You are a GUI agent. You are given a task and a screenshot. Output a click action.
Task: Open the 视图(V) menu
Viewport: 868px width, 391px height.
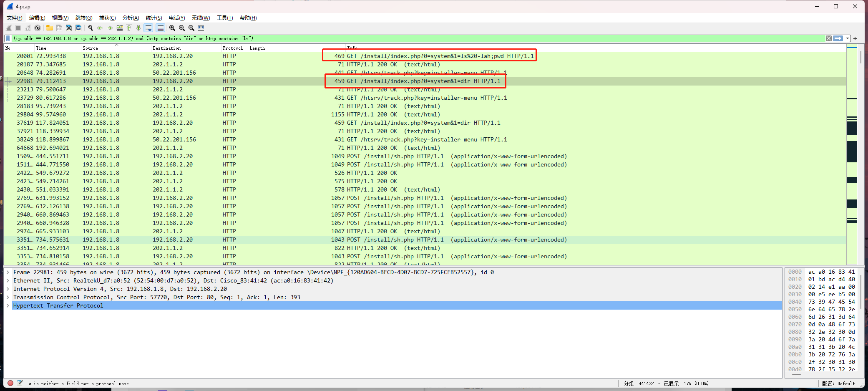pos(60,18)
